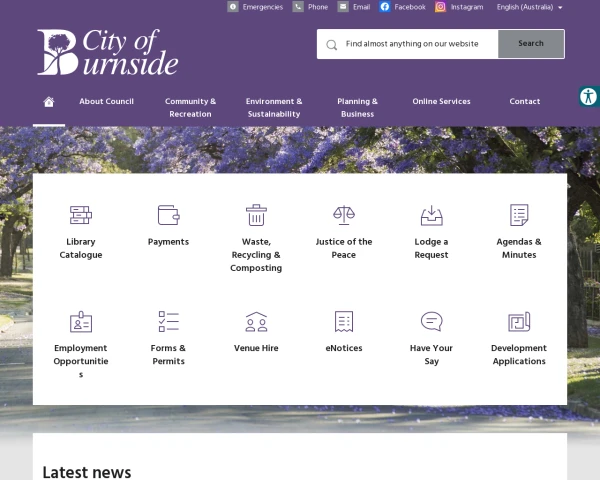Click the Payments wallet icon

point(168,215)
